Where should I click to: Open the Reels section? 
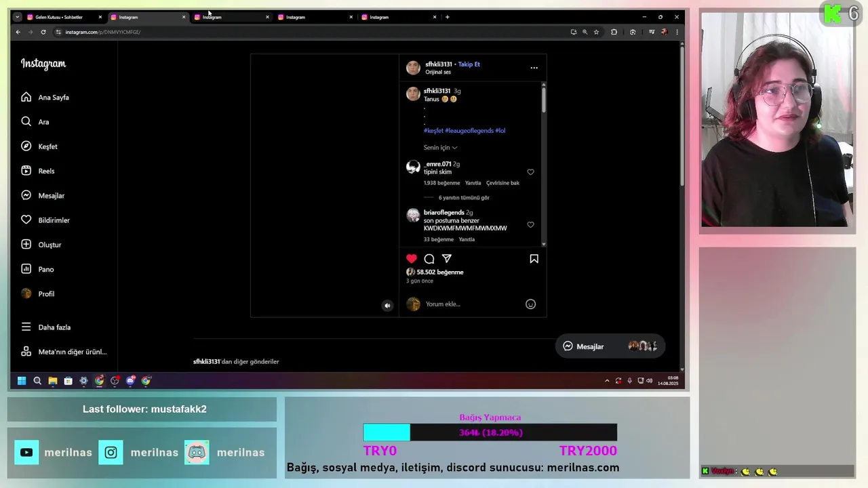click(37, 171)
